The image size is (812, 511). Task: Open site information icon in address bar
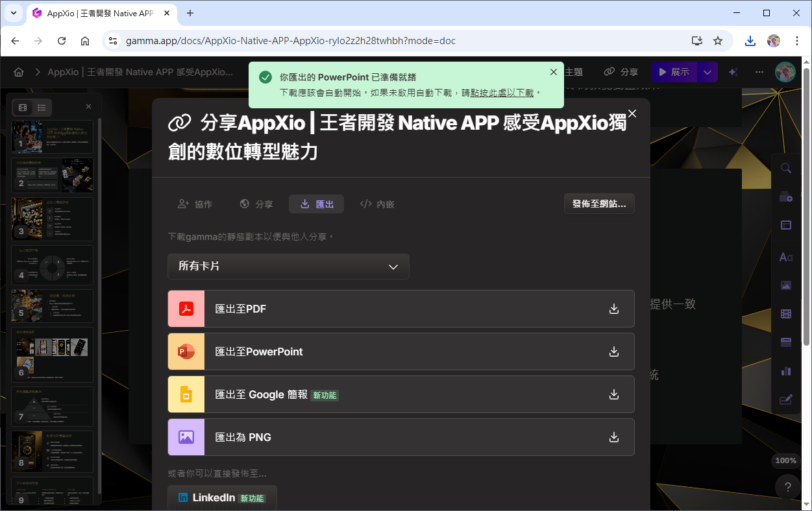pos(112,41)
